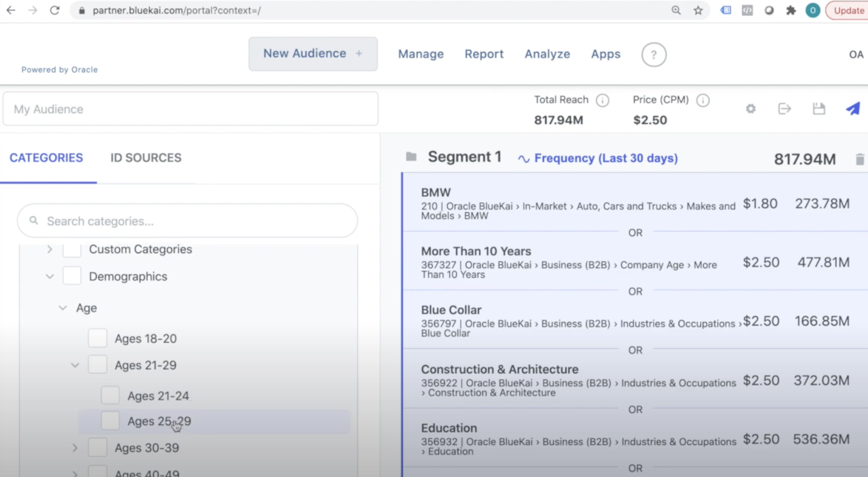Click the search magnifier icon in categories
The image size is (868, 477).
coord(34,220)
